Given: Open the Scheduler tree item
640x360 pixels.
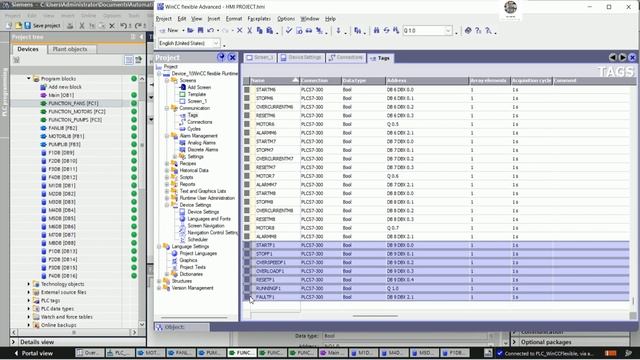Looking at the screenshot, I should (198, 240).
